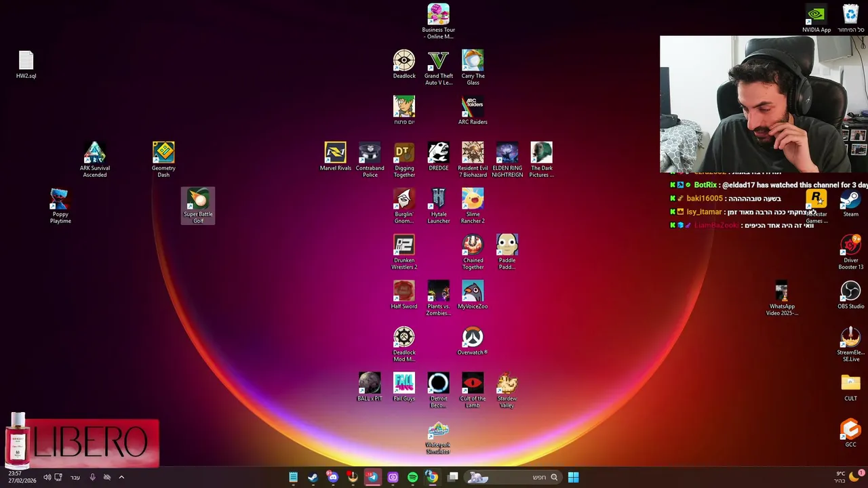Show hidden tray icons chevron
Image resolution: width=868 pixels, height=488 pixels.
click(x=121, y=477)
